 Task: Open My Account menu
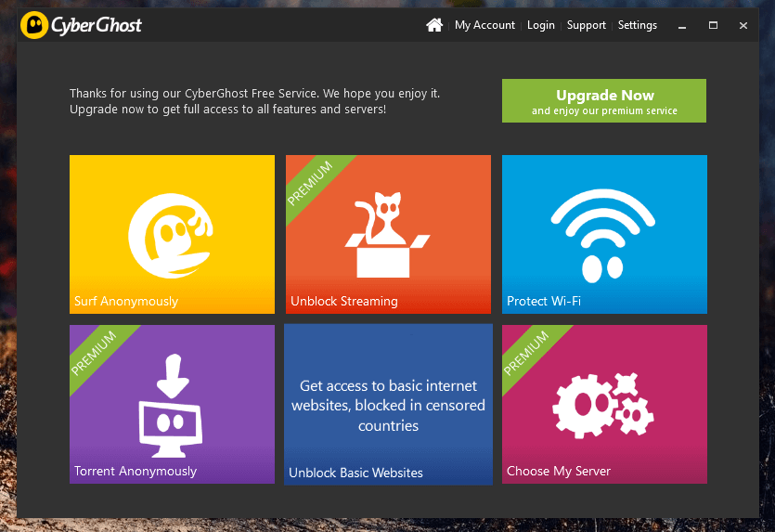pos(484,25)
